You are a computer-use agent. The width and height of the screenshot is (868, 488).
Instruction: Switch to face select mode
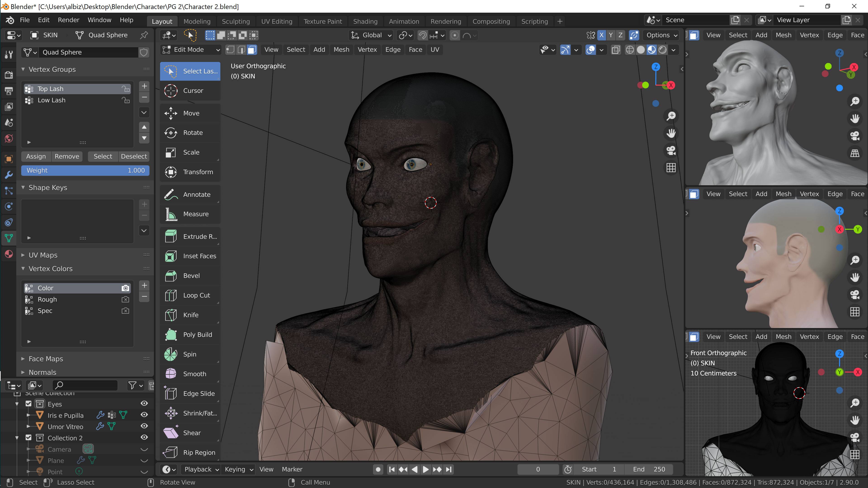252,50
